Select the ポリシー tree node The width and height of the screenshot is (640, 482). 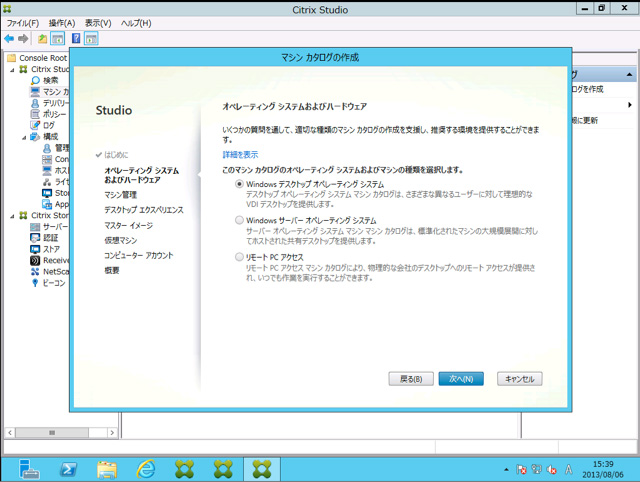48,114
